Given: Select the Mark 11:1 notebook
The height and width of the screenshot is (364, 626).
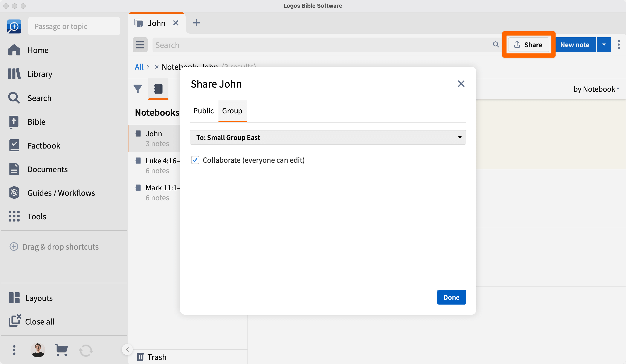Looking at the screenshot, I should point(154,193).
